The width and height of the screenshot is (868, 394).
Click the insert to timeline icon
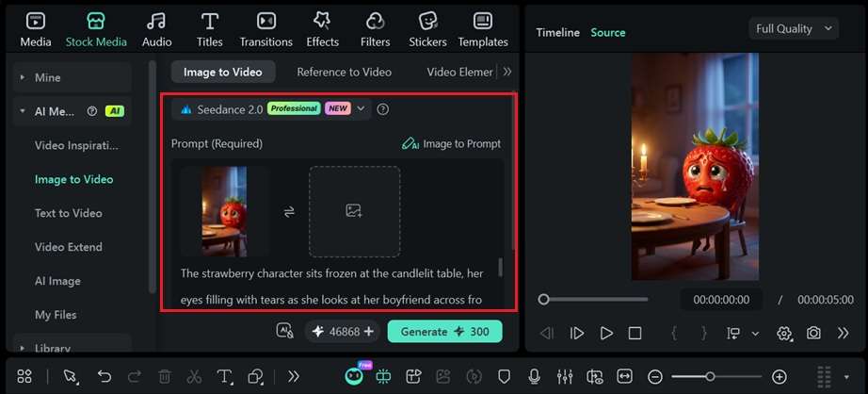tap(733, 333)
